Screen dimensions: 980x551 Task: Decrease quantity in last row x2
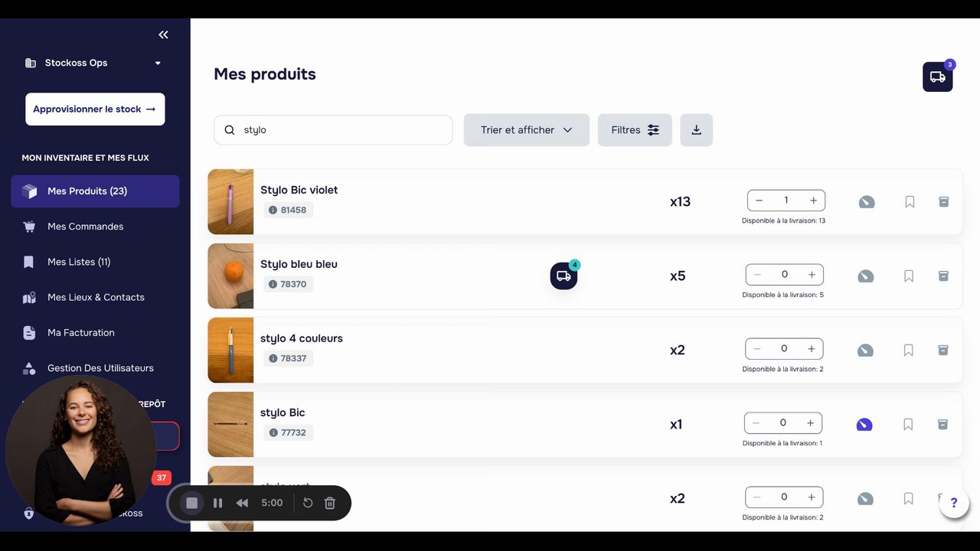(x=757, y=497)
